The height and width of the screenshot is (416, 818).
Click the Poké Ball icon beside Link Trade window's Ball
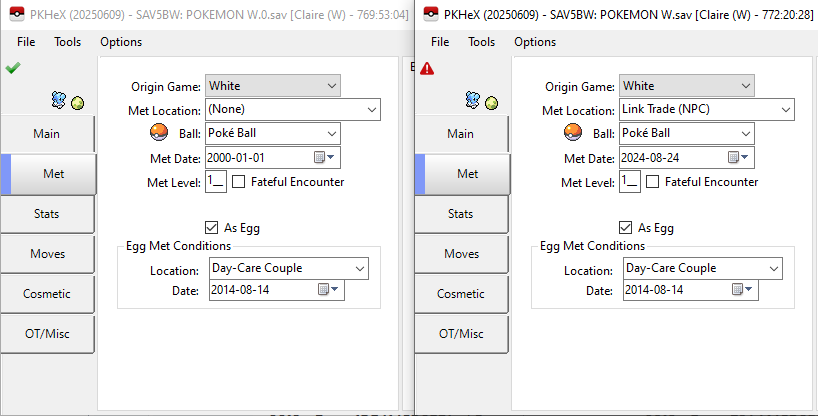click(x=573, y=133)
